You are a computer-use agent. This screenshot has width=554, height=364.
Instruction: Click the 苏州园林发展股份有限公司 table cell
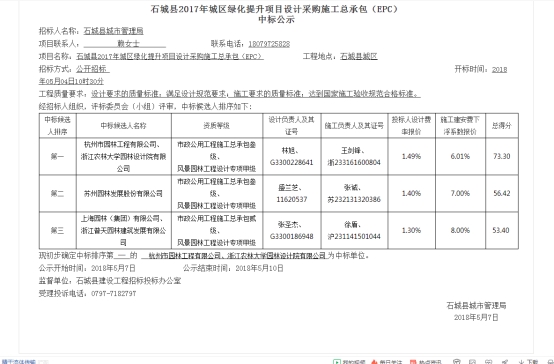pos(123,193)
